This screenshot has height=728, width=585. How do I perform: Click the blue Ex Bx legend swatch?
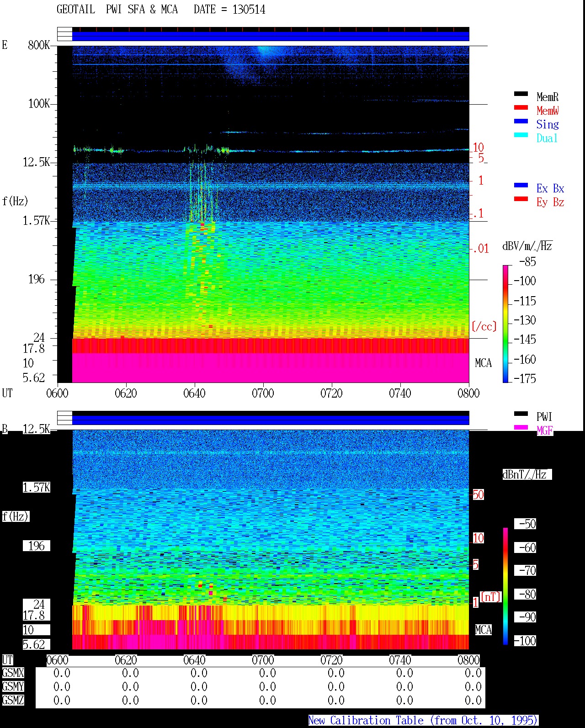(x=521, y=186)
